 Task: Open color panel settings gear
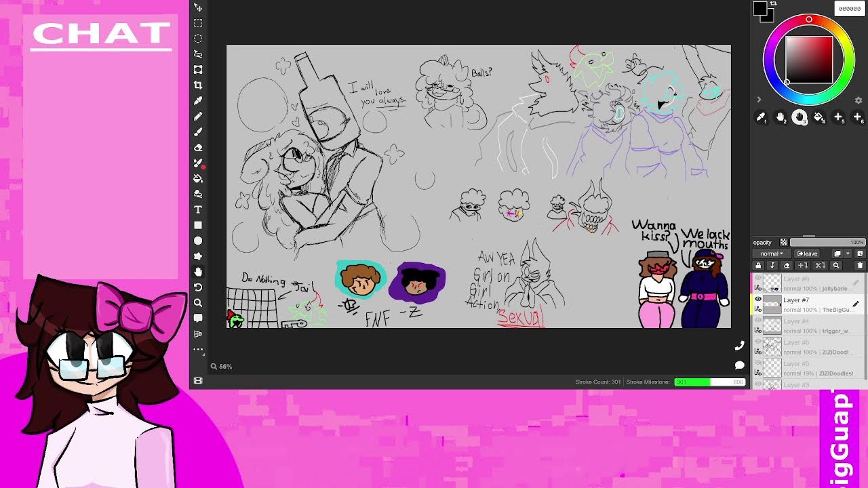coord(859,100)
